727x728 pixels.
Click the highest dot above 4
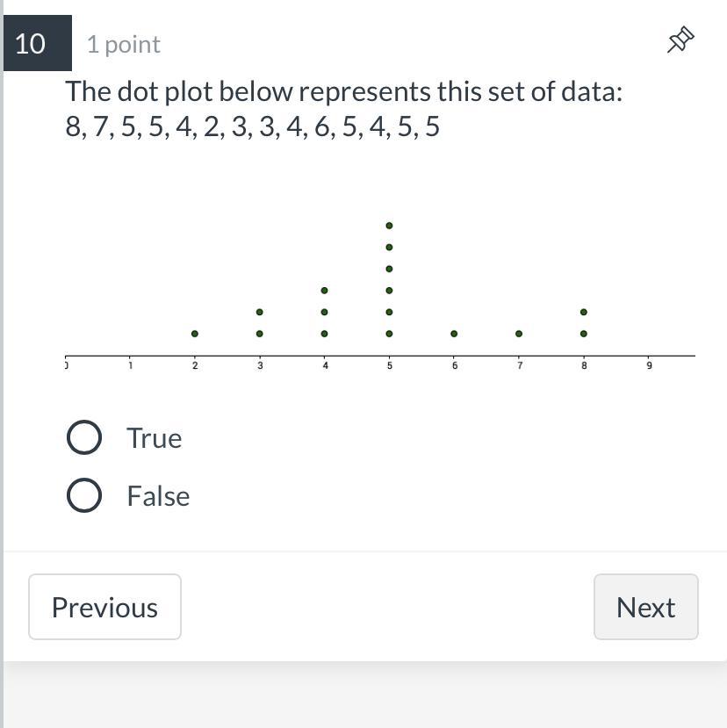coord(325,291)
